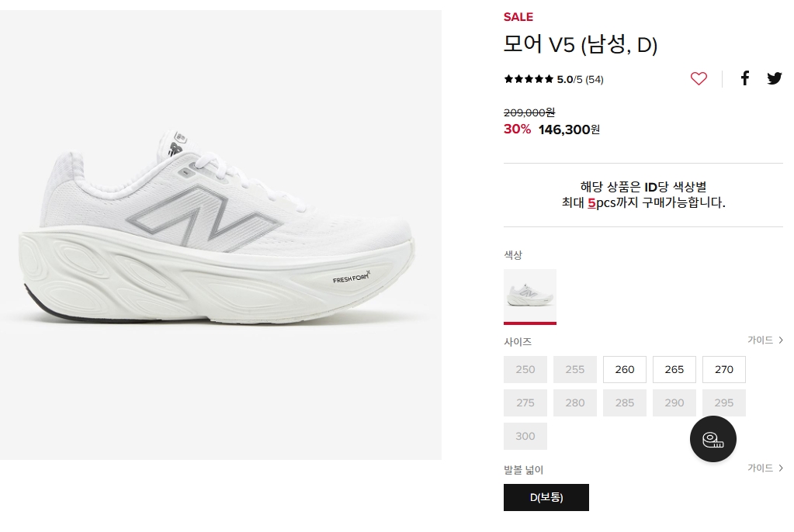The height and width of the screenshot is (532, 794).
Task: Choose size 265
Action: coord(674,370)
